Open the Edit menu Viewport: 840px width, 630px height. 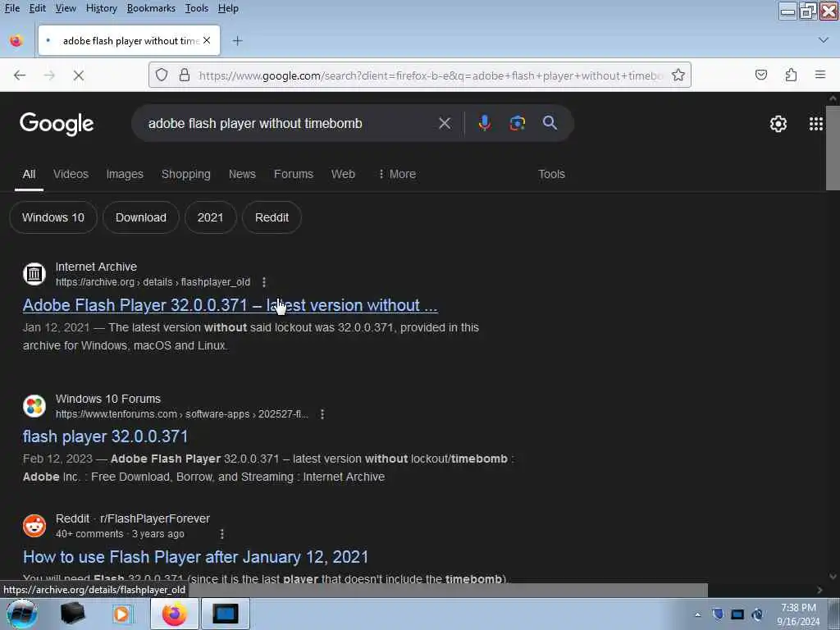coord(37,8)
